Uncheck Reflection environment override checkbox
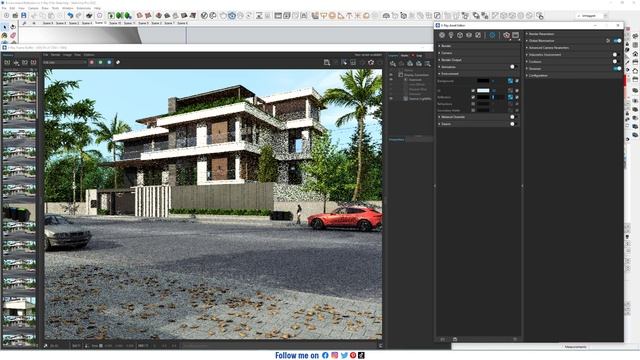The height and width of the screenshot is (360, 640). coord(473,97)
